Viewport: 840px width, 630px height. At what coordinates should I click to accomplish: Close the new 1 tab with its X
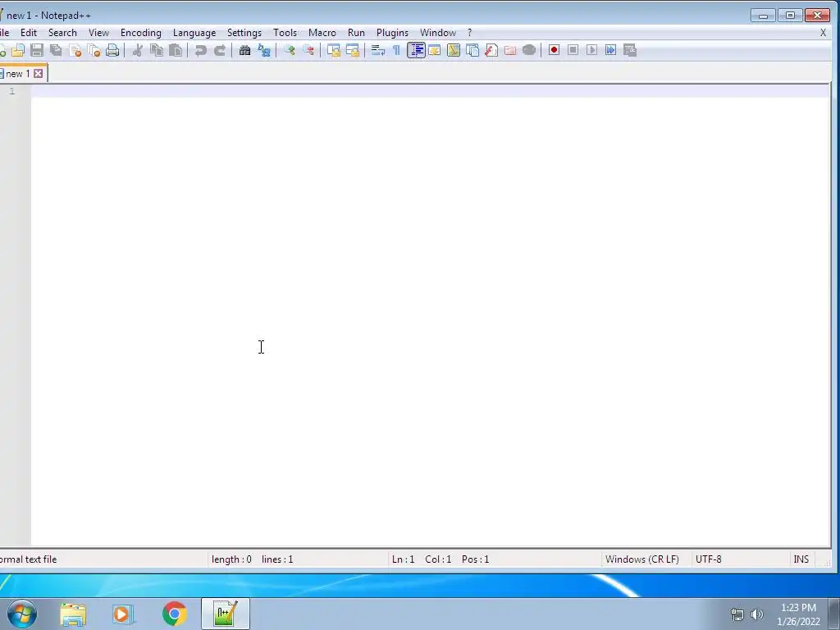pyautogui.click(x=38, y=73)
